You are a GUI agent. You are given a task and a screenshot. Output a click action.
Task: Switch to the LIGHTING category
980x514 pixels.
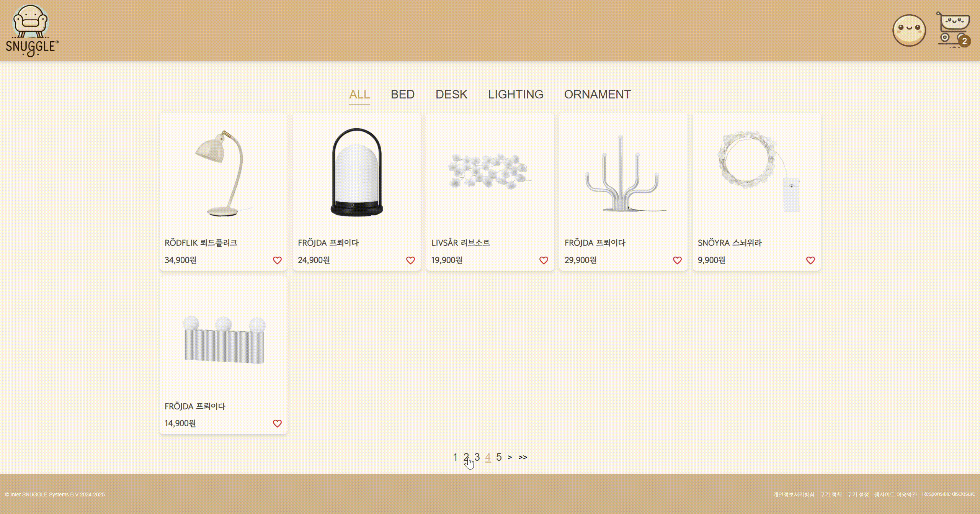coord(515,95)
